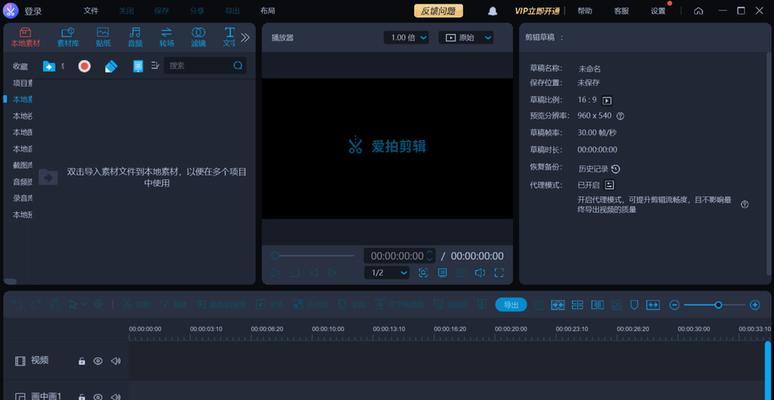
Task: Click the timeline marker shield icon
Action: pos(634,305)
